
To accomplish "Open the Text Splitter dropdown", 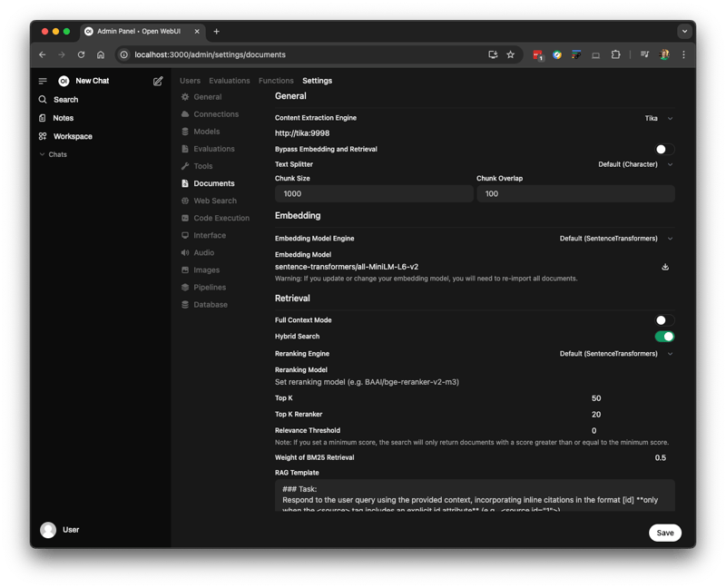I will pos(635,164).
